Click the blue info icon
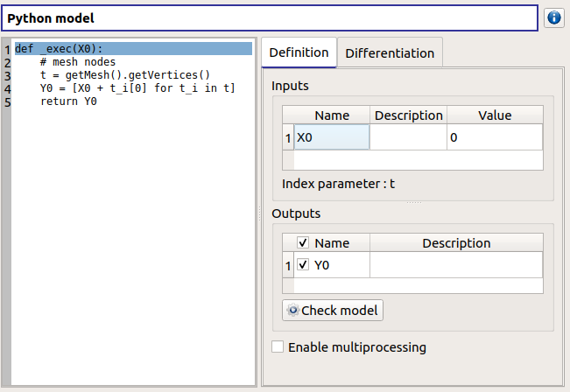 click(553, 17)
